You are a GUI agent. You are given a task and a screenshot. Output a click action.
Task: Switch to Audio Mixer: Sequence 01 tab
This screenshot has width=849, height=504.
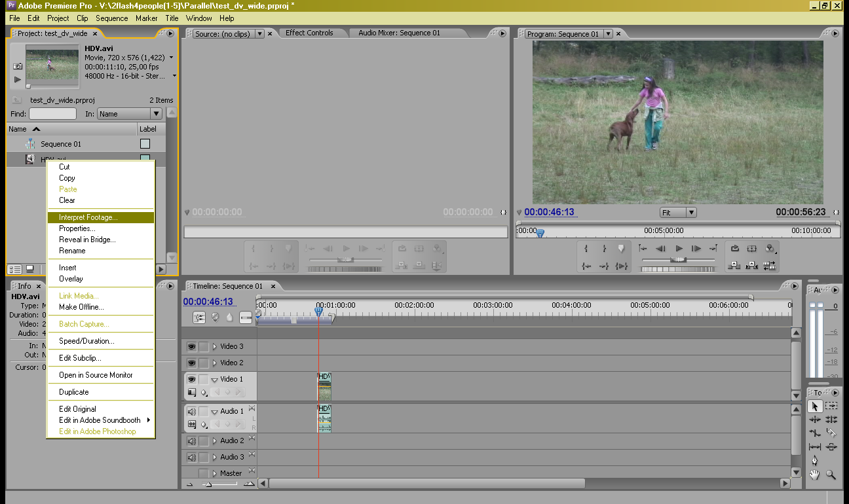point(400,33)
